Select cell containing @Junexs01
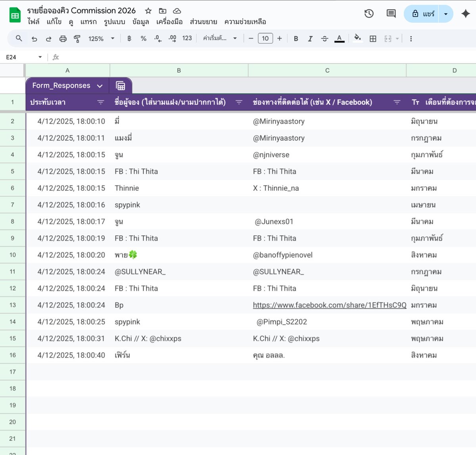The width and height of the screenshot is (476, 455). coord(327,222)
